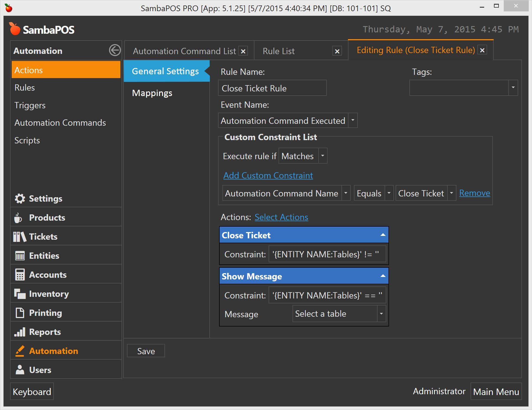Close the Automation Command List tab
This screenshot has height=410, width=532.
click(243, 51)
